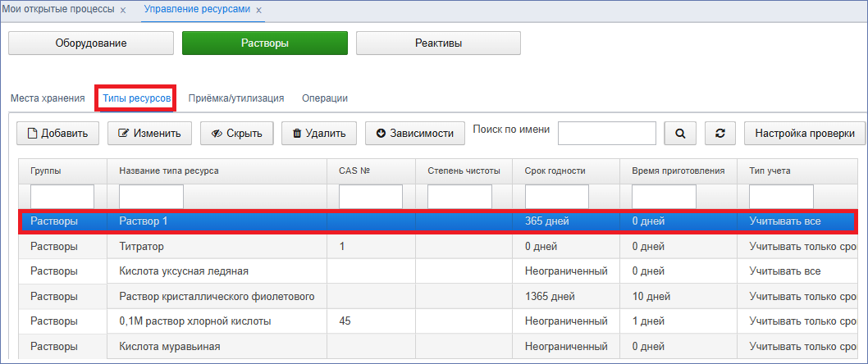Click Скрыть button with crossed eye icon
The height and width of the screenshot is (364, 868).
237,134
